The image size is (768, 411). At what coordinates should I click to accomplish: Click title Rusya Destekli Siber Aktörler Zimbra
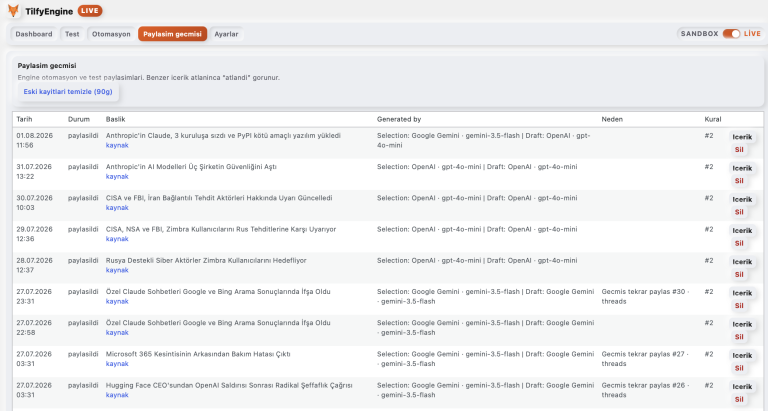pyautogui.click(x=206, y=261)
